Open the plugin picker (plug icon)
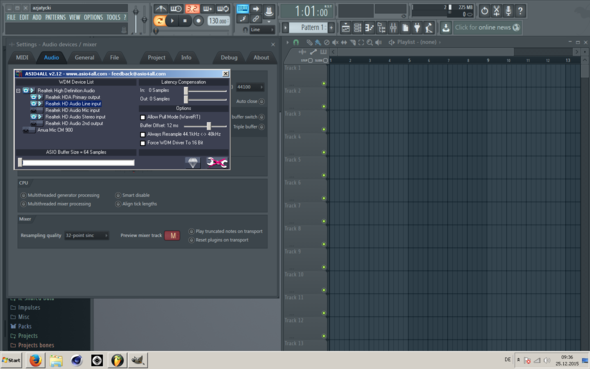This screenshot has width=590, height=369. click(417, 27)
